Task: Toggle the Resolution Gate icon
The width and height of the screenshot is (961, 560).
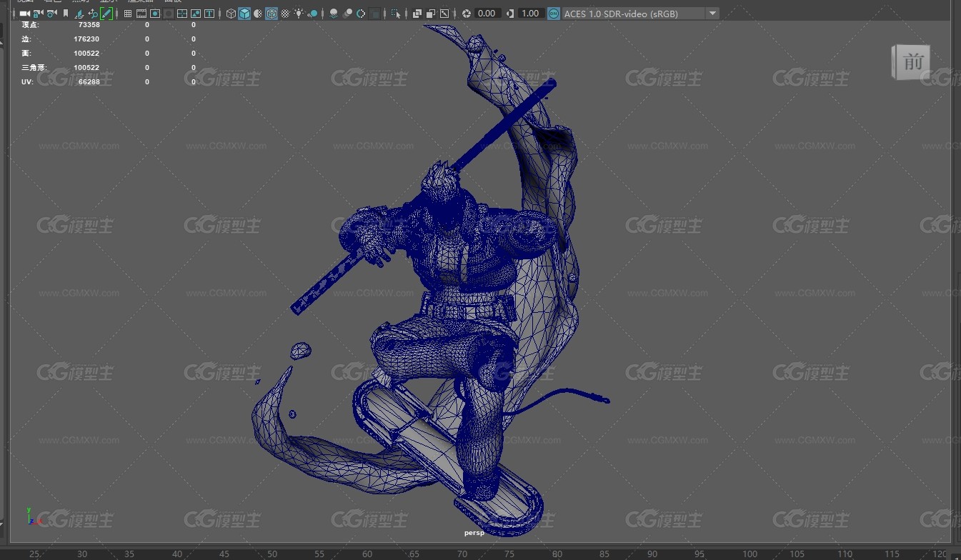Action: 155,14
